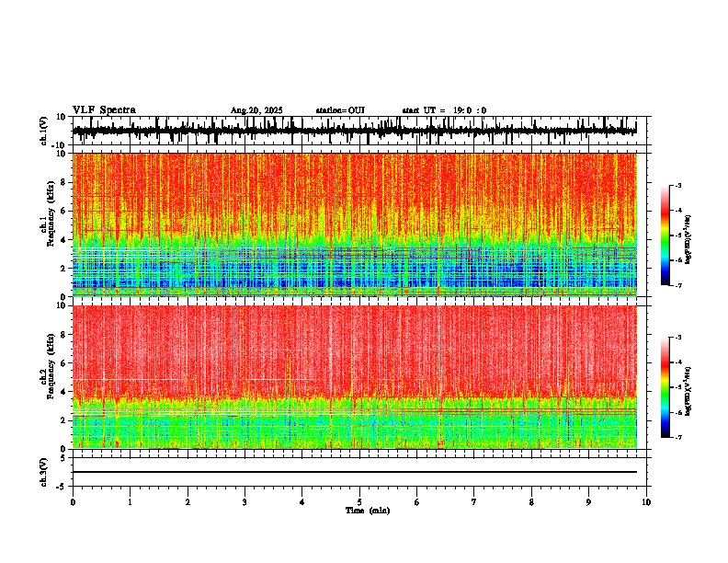Select the ch.1 "Frequency (kHz)" axis label

[51, 213]
